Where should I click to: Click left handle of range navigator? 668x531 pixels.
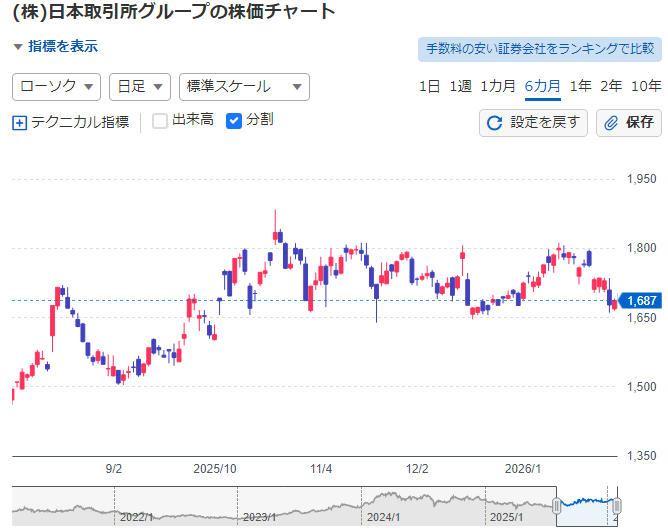point(556,506)
